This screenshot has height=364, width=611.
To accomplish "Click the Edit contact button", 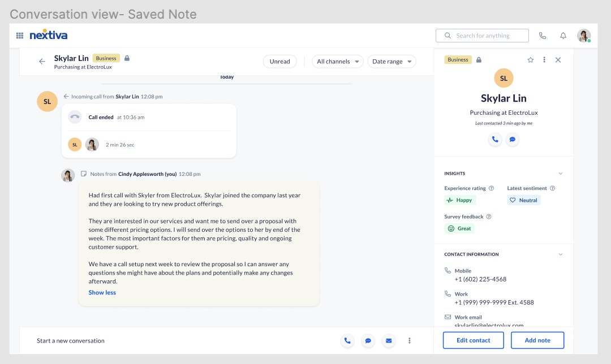I will (x=473, y=340).
